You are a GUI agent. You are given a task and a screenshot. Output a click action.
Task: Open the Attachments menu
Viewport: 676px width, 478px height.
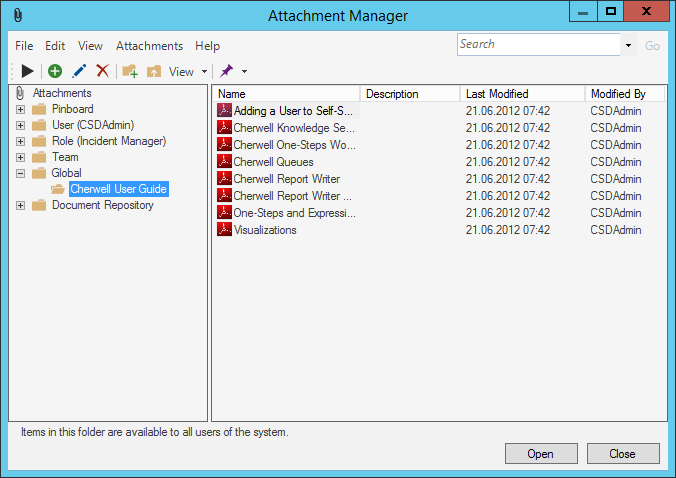click(x=149, y=46)
